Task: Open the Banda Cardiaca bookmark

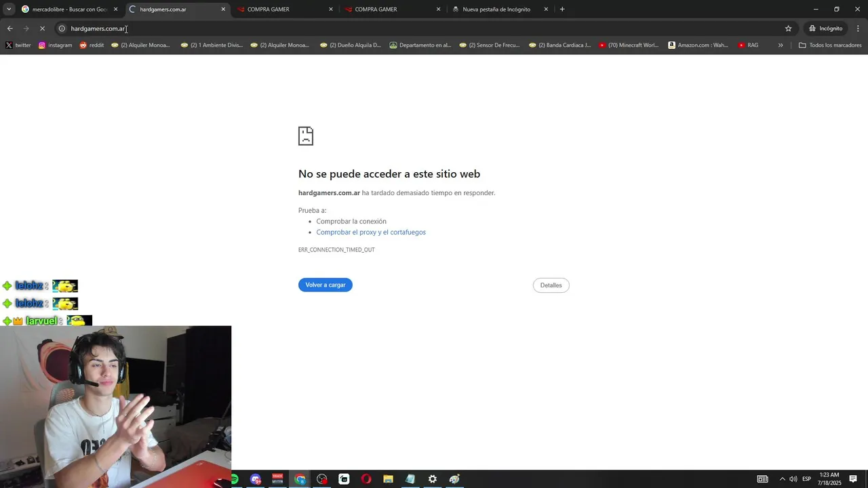Action: (x=559, y=45)
